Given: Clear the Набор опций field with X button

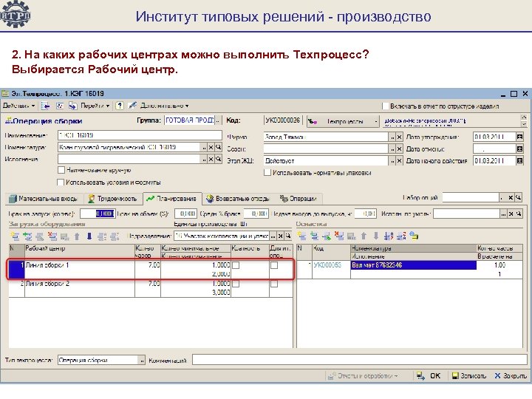Looking at the screenshot, I should click(x=511, y=197).
